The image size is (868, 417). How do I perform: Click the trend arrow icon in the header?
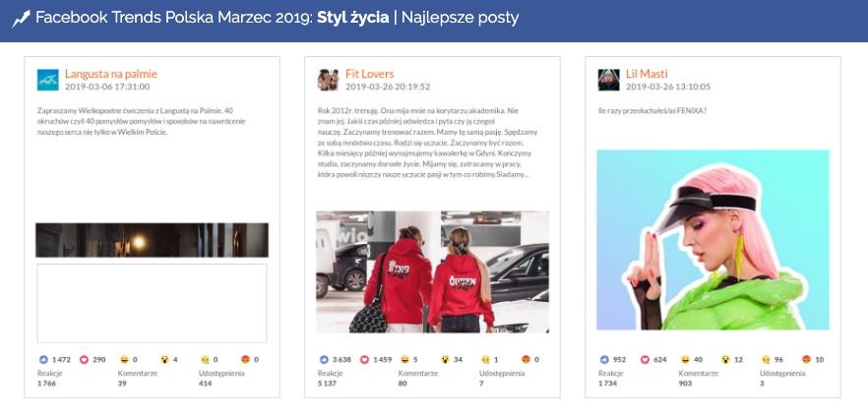point(21,18)
